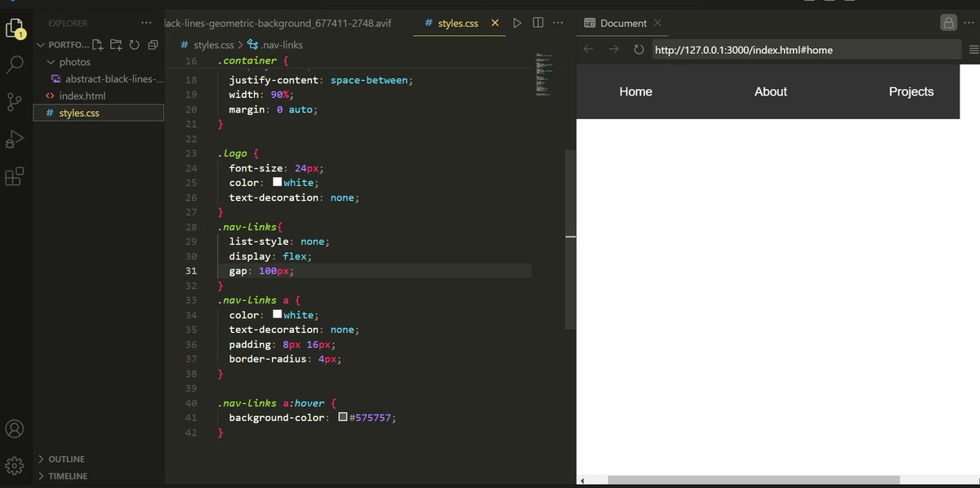The width and height of the screenshot is (980, 488).
Task: Click the editor vertical scrollbar
Action: (x=570, y=241)
